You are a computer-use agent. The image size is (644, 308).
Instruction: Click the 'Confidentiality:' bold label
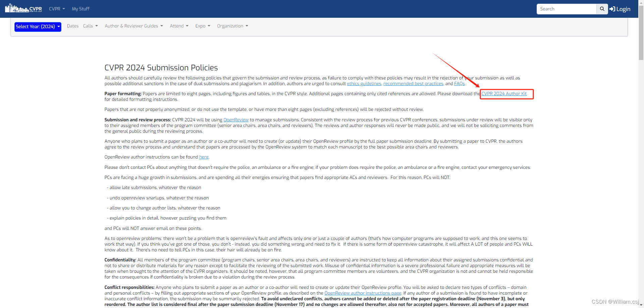tap(120, 260)
